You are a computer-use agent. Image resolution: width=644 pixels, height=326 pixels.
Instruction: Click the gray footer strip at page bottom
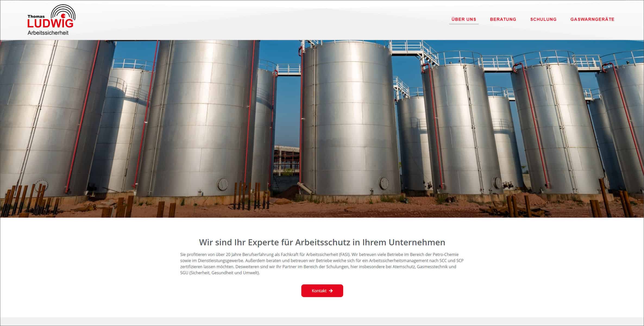(322, 322)
